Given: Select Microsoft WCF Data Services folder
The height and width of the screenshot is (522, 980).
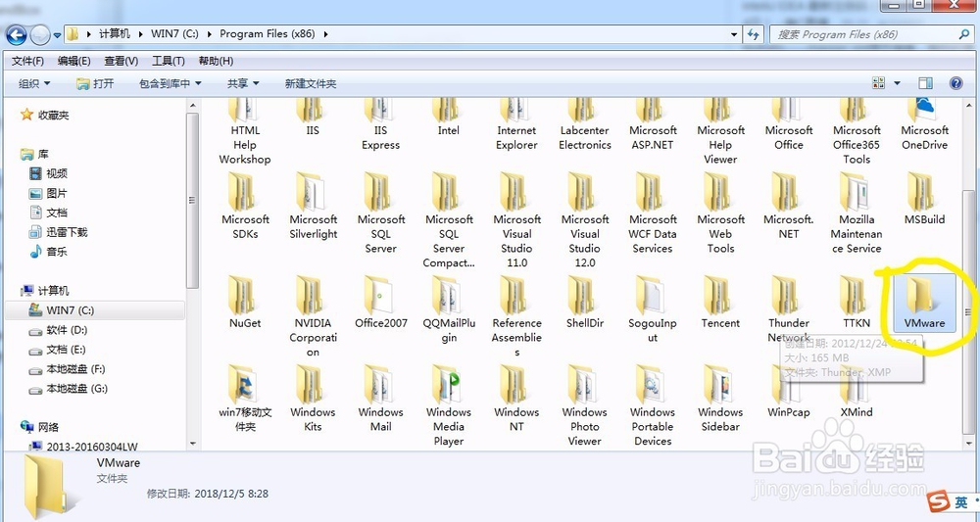Looking at the screenshot, I should click(653, 214).
